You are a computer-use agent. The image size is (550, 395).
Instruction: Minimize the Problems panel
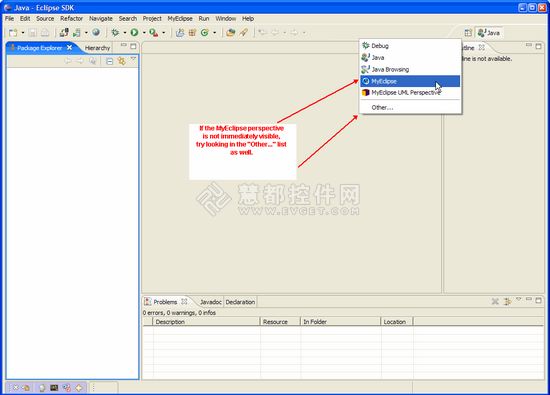click(529, 299)
